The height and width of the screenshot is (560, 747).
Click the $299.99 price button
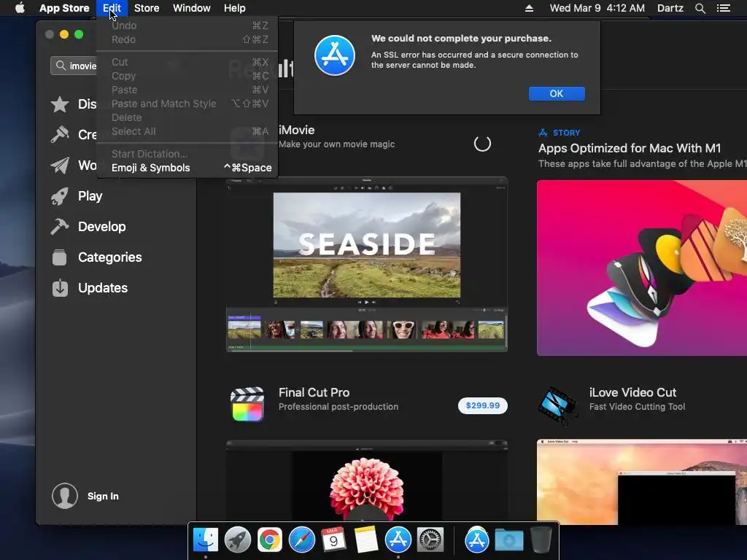[x=483, y=405]
